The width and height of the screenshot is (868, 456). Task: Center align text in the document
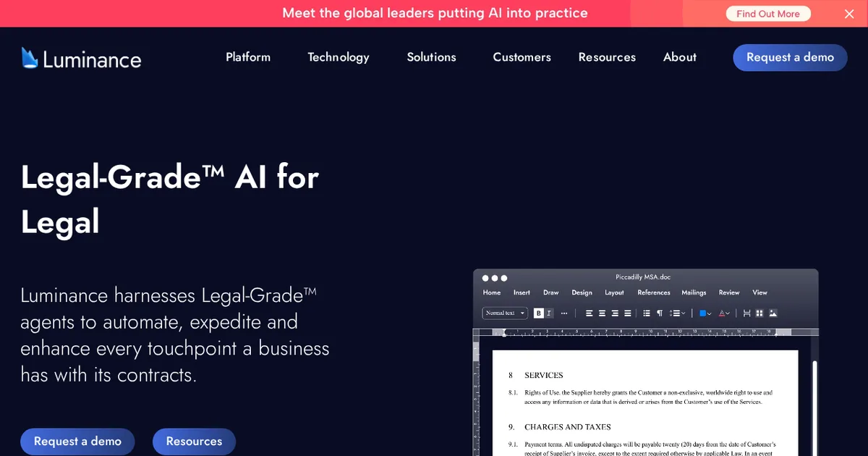coord(602,313)
